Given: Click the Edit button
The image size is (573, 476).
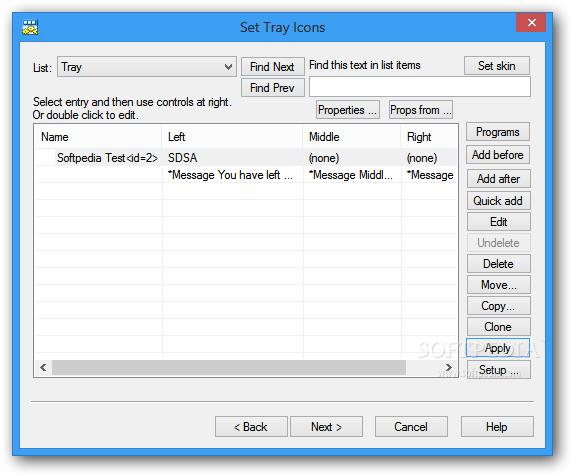Looking at the screenshot, I should (x=498, y=222).
